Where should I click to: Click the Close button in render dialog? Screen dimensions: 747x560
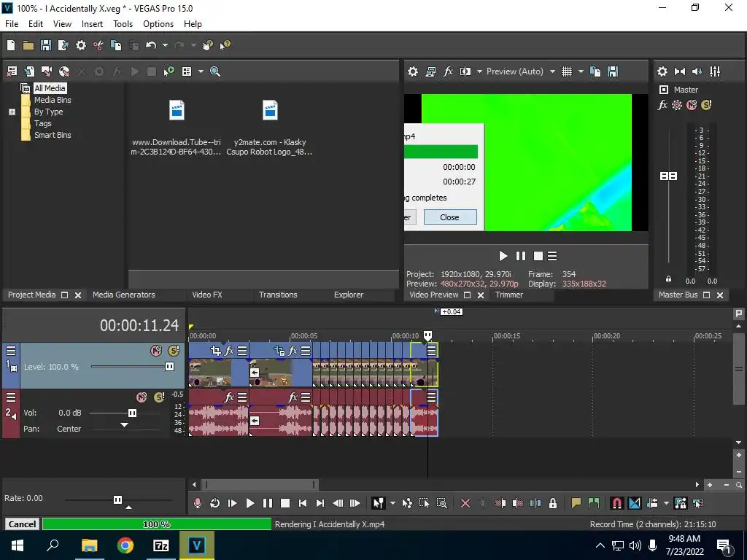coord(449,217)
